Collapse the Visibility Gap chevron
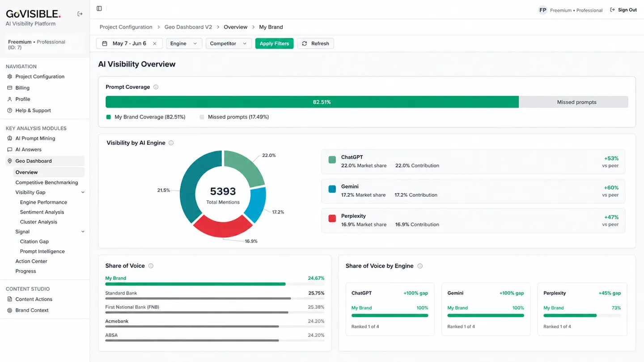The height and width of the screenshot is (362, 644). point(83,192)
